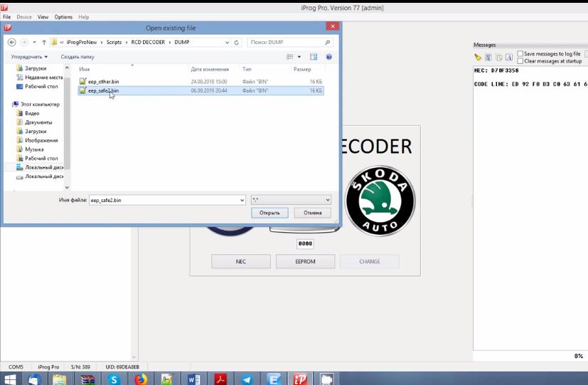Click the copy messages icon in Messages toolbar
Viewport: 588px width, 385px height.
(498, 58)
